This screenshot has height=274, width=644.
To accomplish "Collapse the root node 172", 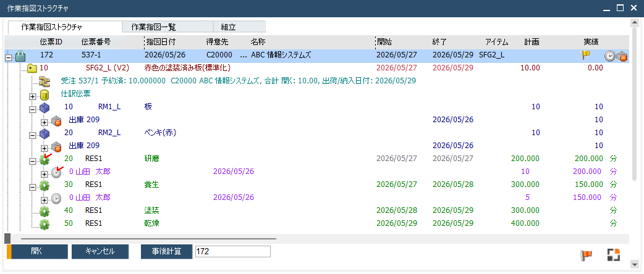I will [8, 58].
